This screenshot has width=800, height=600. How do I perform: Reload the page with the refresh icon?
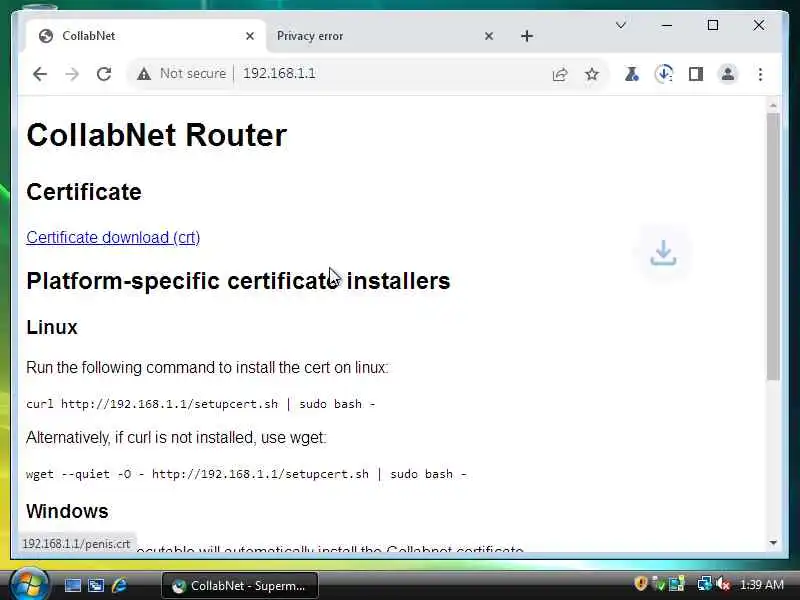(x=104, y=74)
